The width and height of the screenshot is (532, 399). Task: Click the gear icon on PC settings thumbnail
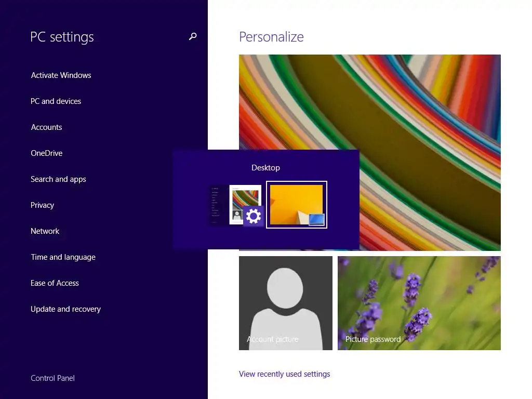coord(254,216)
